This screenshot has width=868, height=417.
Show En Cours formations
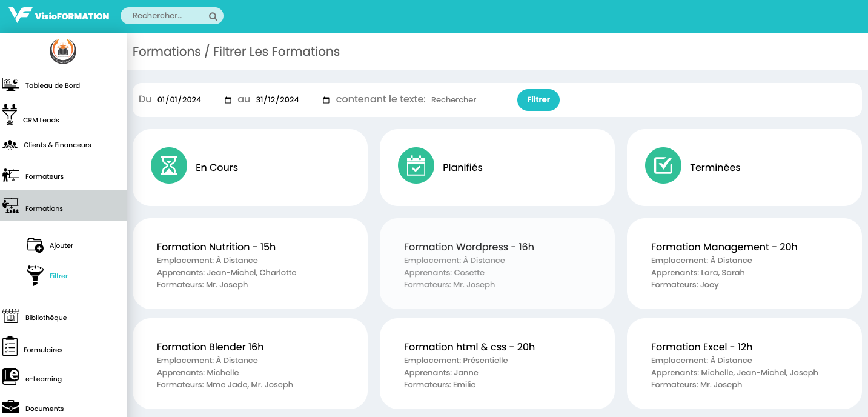(x=250, y=167)
